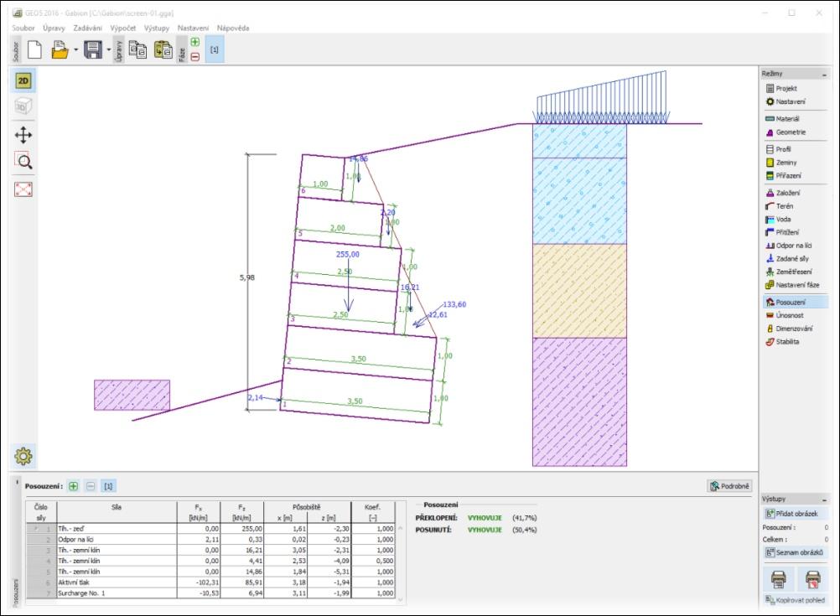Click the paste data toolbar icon
Screen dimensions: 840x616
[163, 49]
